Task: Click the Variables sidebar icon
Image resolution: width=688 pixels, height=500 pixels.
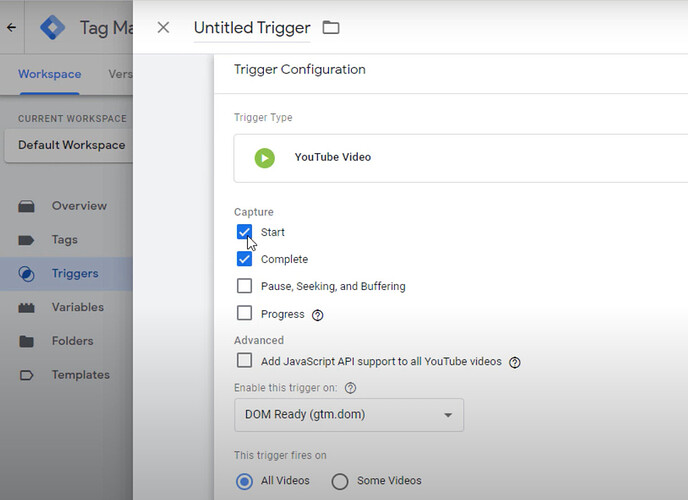Action: (26, 308)
